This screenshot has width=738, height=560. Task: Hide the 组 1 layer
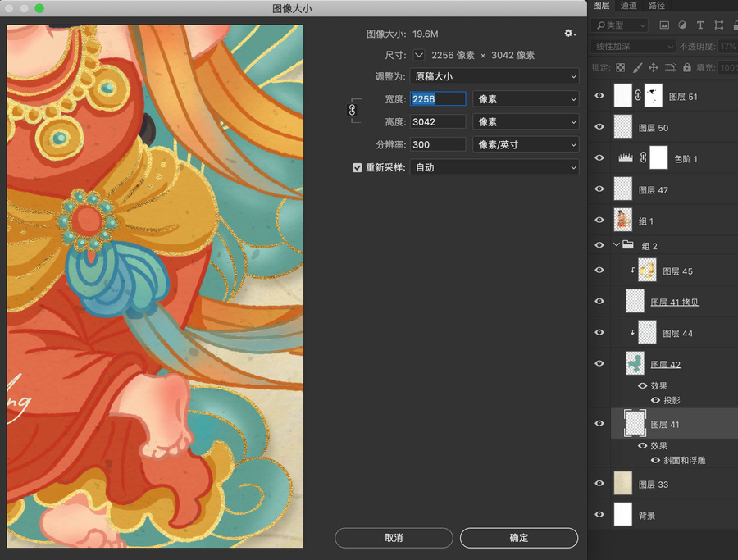pos(599,220)
